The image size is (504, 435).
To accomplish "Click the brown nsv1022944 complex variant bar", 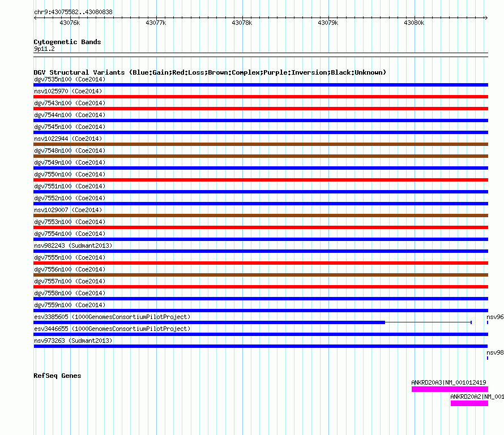I will click(x=260, y=144).
